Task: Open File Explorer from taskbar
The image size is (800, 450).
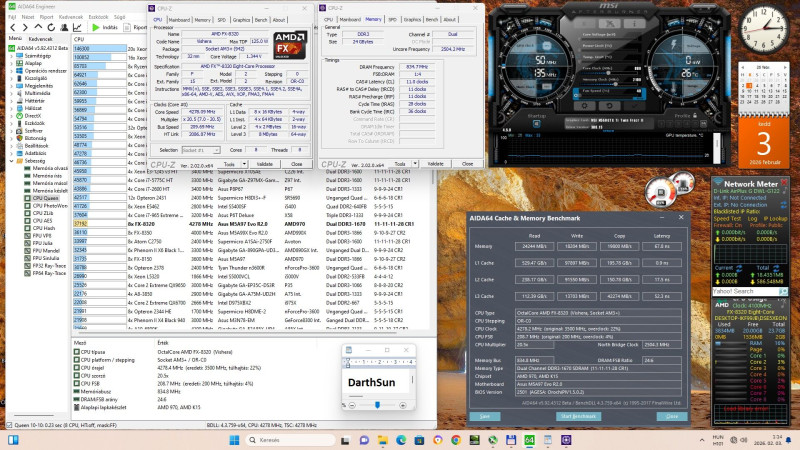Action: click(383, 440)
